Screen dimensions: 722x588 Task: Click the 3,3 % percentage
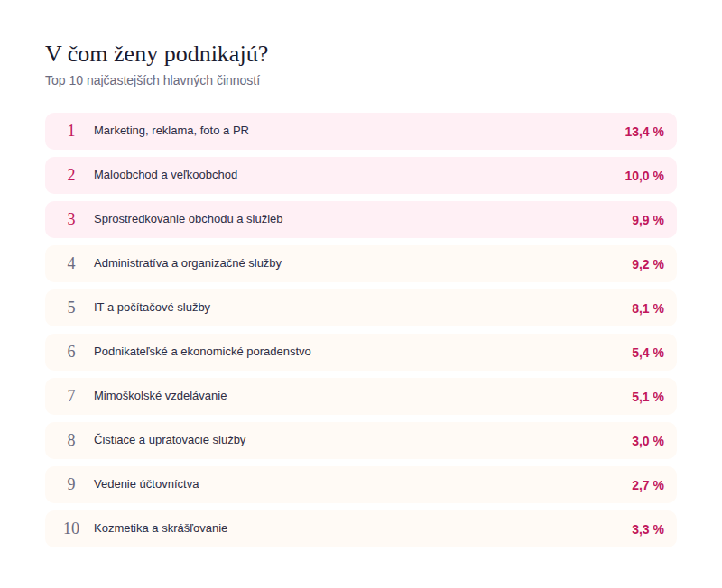click(x=647, y=529)
